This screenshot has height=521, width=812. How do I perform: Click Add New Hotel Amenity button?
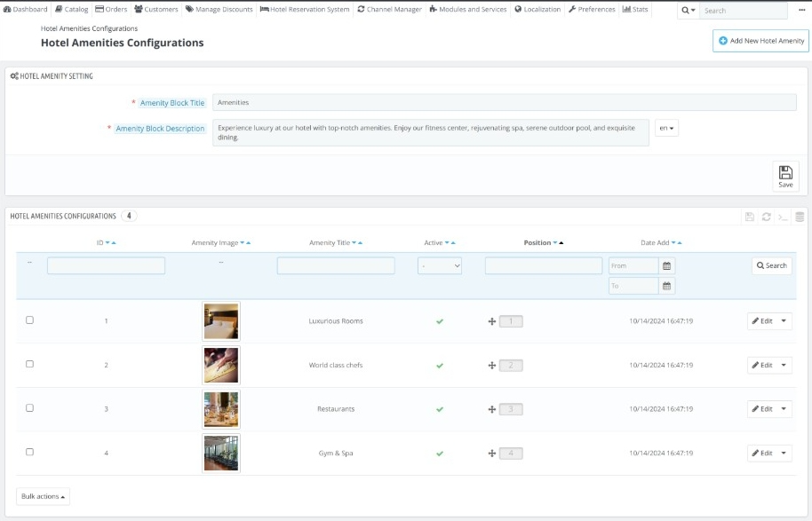760,40
